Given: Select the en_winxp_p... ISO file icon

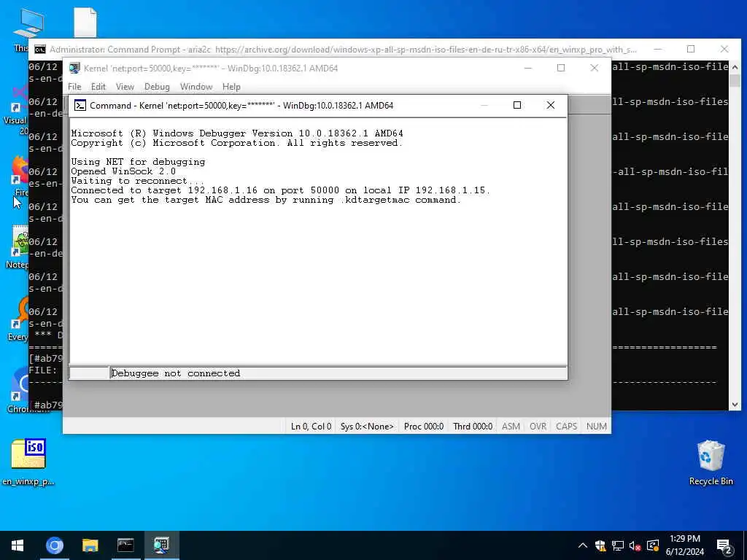Looking at the screenshot, I should [x=28, y=462].
